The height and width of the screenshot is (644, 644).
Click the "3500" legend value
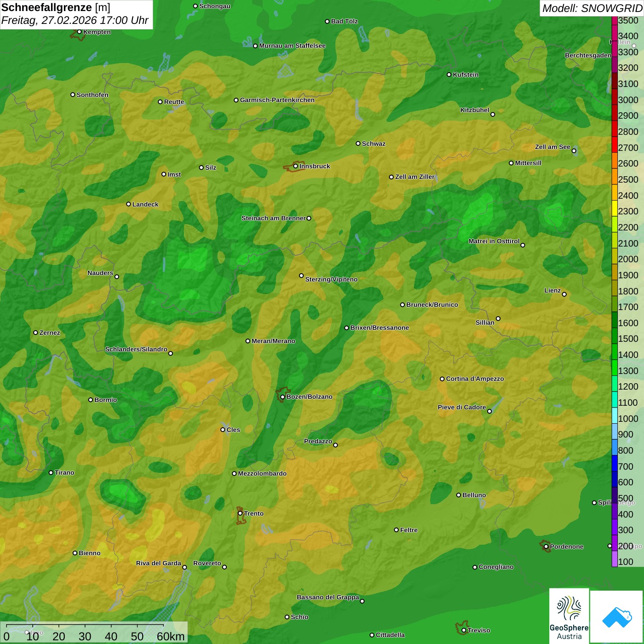pyautogui.click(x=628, y=20)
